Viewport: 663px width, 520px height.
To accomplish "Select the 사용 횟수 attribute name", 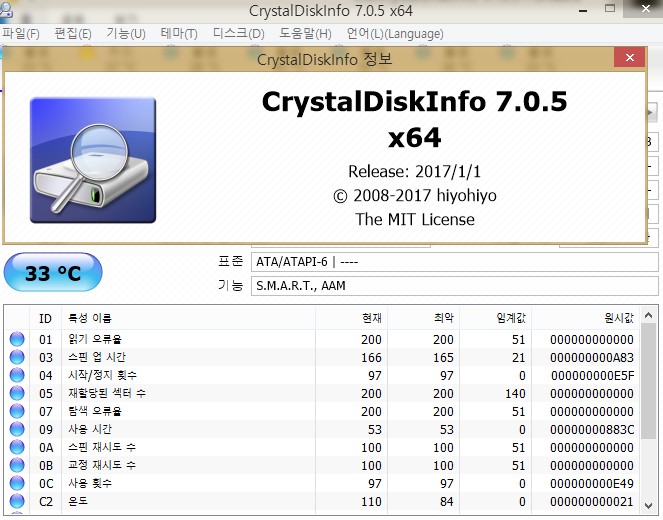I will [x=90, y=483].
